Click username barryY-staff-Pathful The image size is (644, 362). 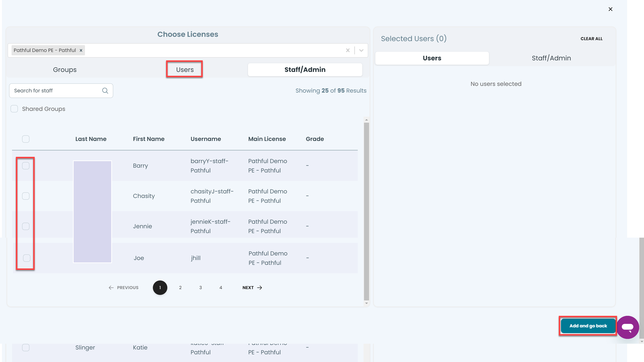(209, 166)
